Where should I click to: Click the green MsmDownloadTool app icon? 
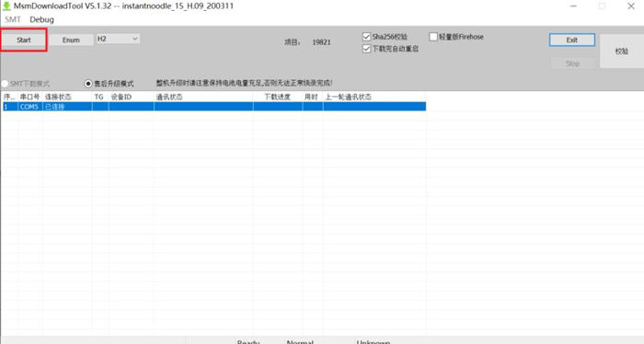click(x=6, y=6)
